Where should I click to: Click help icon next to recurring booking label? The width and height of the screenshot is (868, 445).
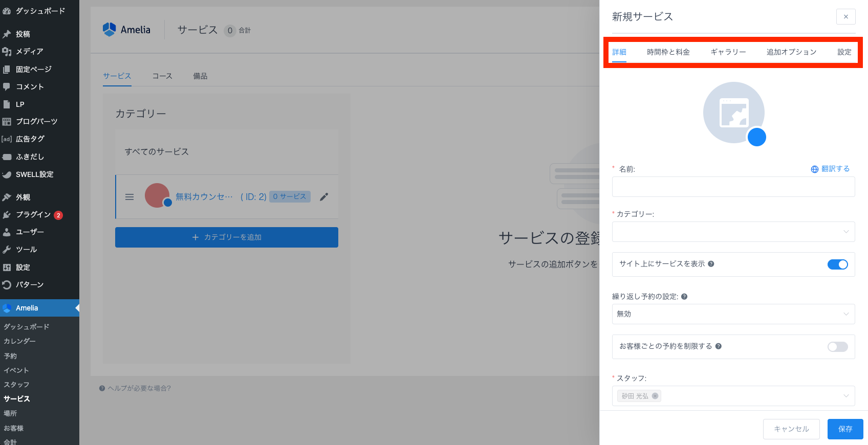(x=684, y=297)
